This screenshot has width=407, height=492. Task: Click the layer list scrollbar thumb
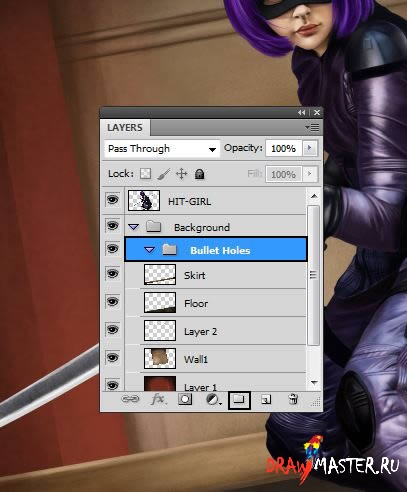tap(313, 275)
